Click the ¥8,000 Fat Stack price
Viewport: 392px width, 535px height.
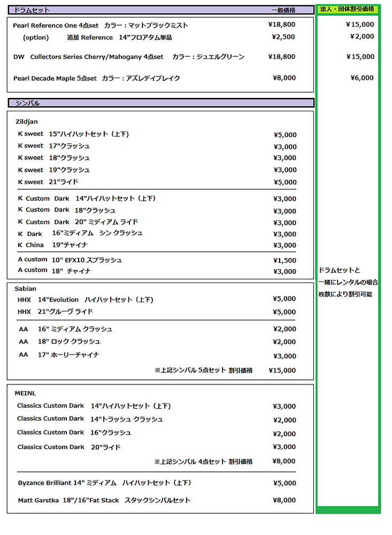tap(284, 500)
